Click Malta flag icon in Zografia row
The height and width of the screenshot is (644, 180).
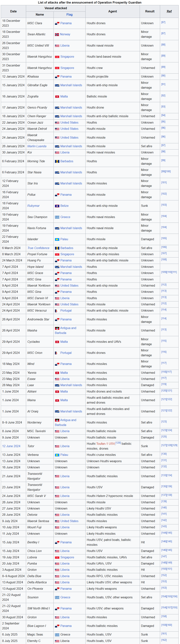pyautogui.click(x=57, y=97)
